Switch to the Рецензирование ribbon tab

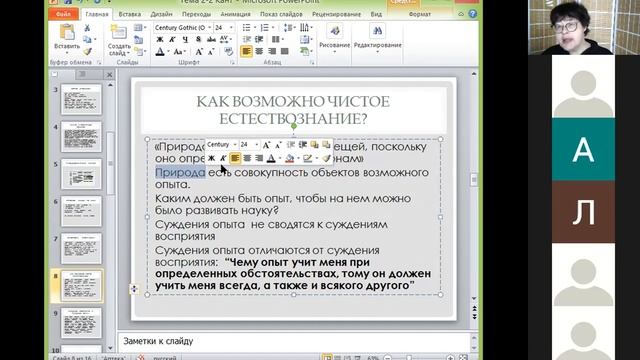tap(336, 14)
